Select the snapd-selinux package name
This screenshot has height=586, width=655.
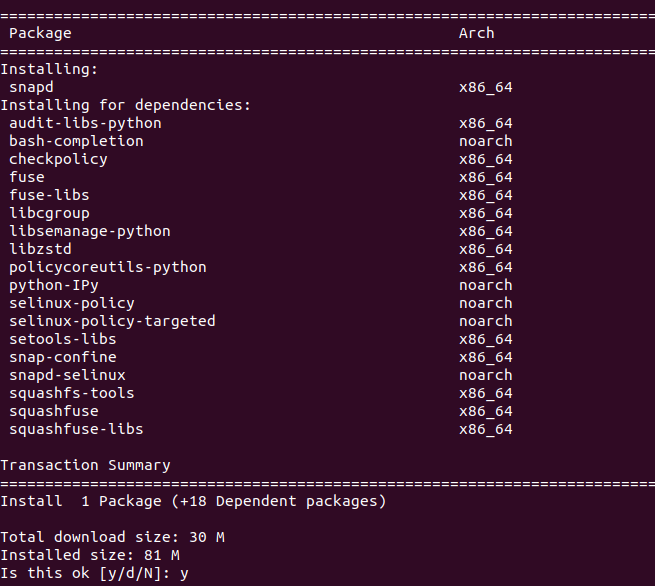(x=67, y=375)
